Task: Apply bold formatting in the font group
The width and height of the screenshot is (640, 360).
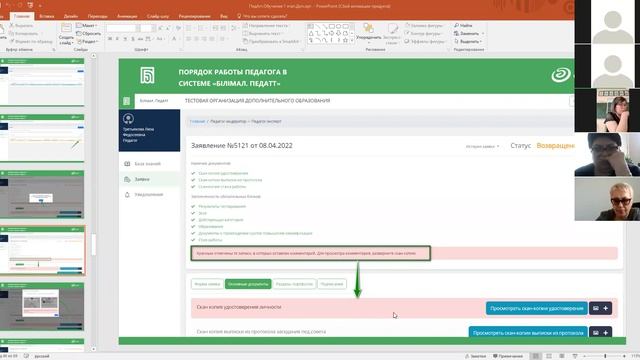Action: point(110,39)
